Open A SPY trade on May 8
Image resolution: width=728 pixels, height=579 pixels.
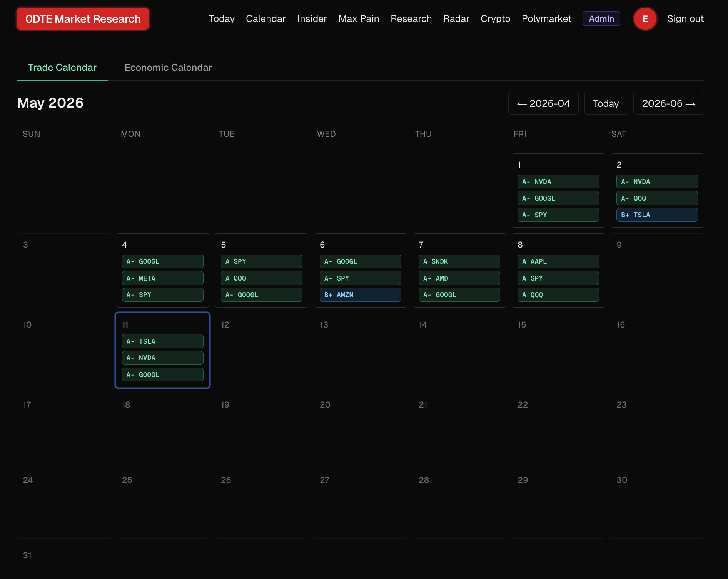[558, 278]
